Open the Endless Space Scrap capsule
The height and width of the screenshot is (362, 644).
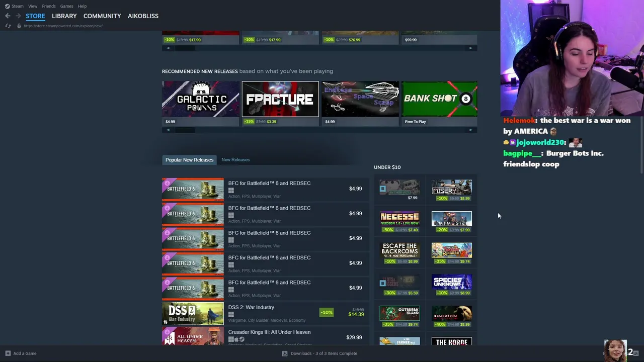[x=360, y=103]
